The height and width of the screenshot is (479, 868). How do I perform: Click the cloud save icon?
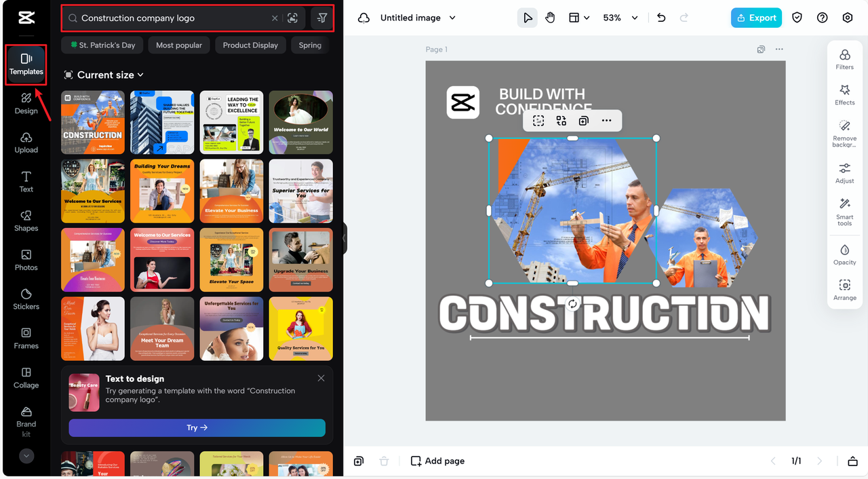pyautogui.click(x=363, y=18)
